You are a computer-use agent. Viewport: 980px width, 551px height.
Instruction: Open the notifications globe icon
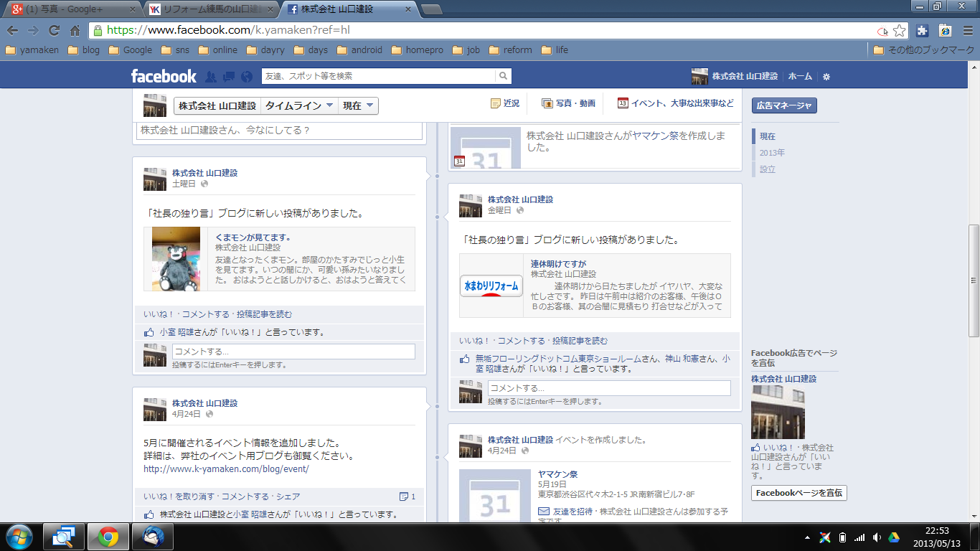coord(247,76)
